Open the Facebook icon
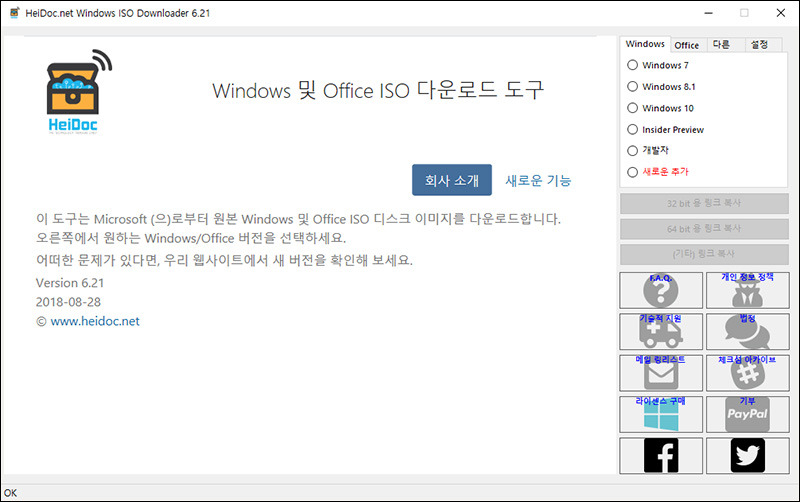 tap(661, 456)
